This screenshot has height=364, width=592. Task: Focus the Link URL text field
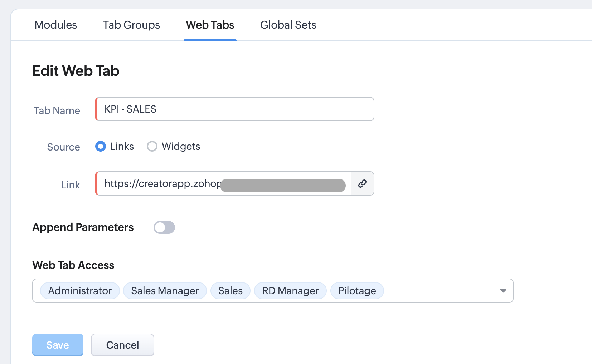(x=161, y=183)
